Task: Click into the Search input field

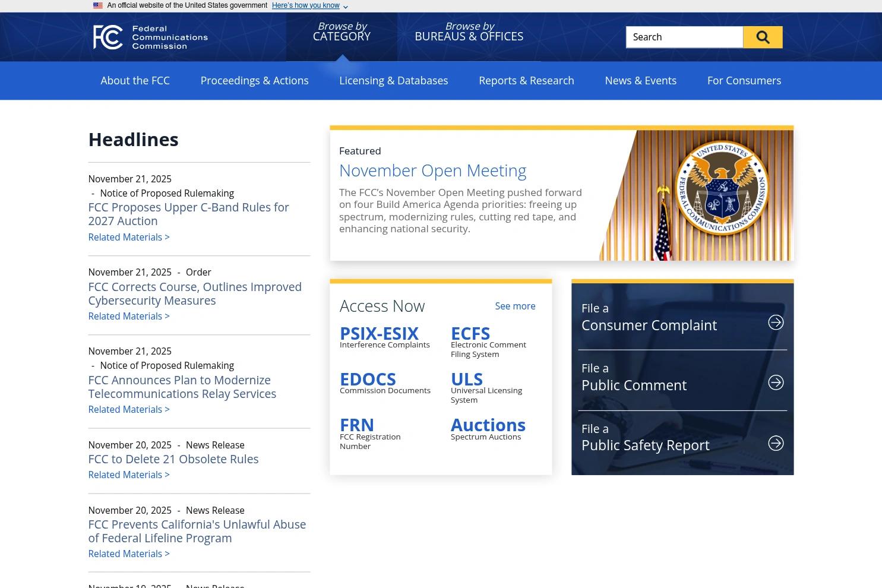Action: [684, 37]
